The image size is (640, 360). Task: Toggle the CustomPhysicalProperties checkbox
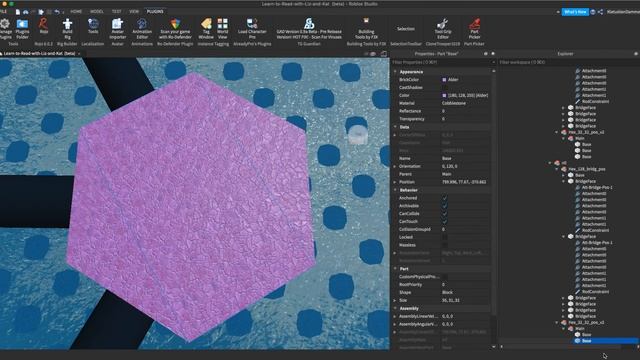[x=444, y=277]
